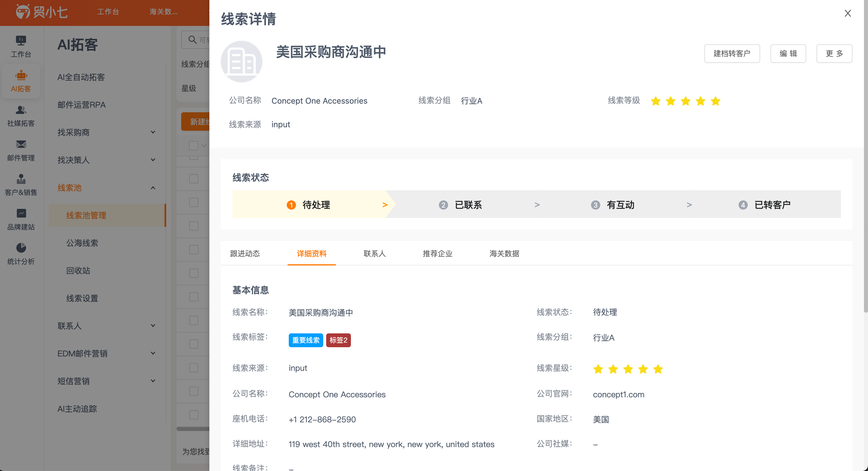Click the third star of 线索等级
868x471 pixels.
[x=685, y=101]
